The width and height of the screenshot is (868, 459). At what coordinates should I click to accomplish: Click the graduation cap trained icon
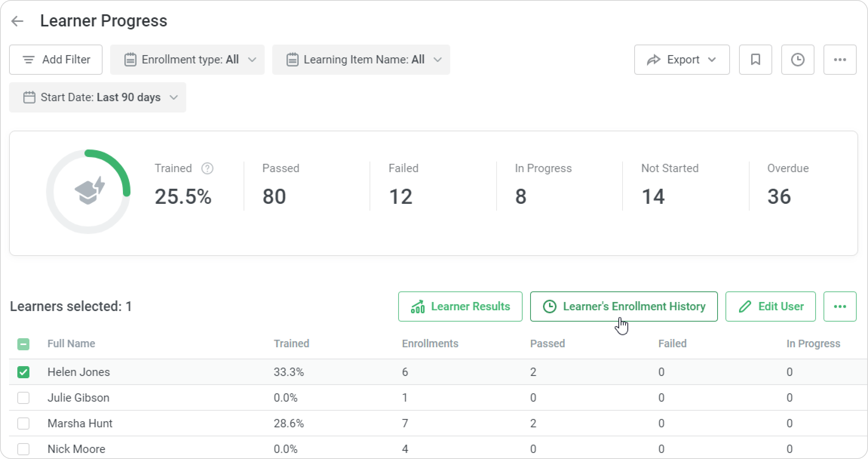[x=89, y=191]
